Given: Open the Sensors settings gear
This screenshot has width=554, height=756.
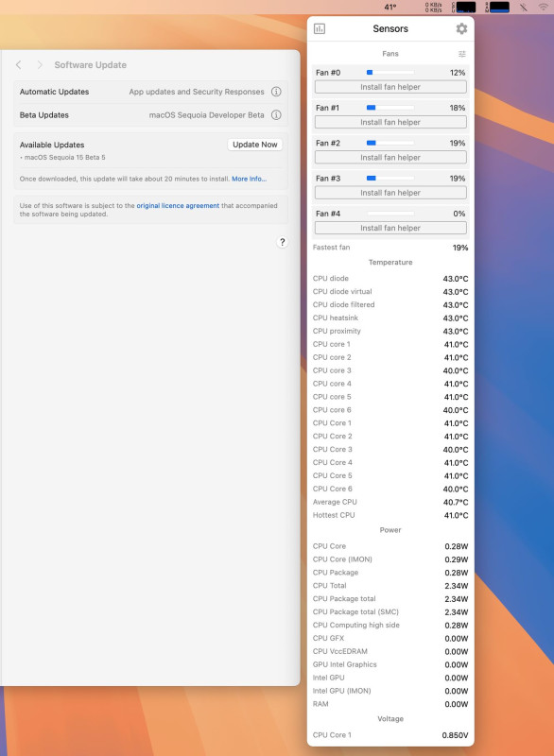Looking at the screenshot, I should tap(461, 29).
